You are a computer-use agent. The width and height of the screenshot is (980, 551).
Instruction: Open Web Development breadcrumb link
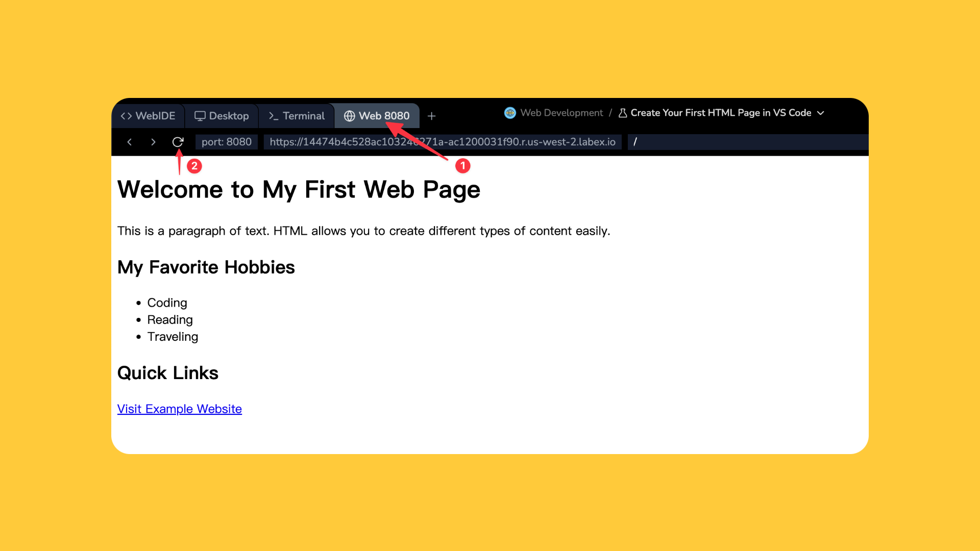pyautogui.click(x=561, y=113)
